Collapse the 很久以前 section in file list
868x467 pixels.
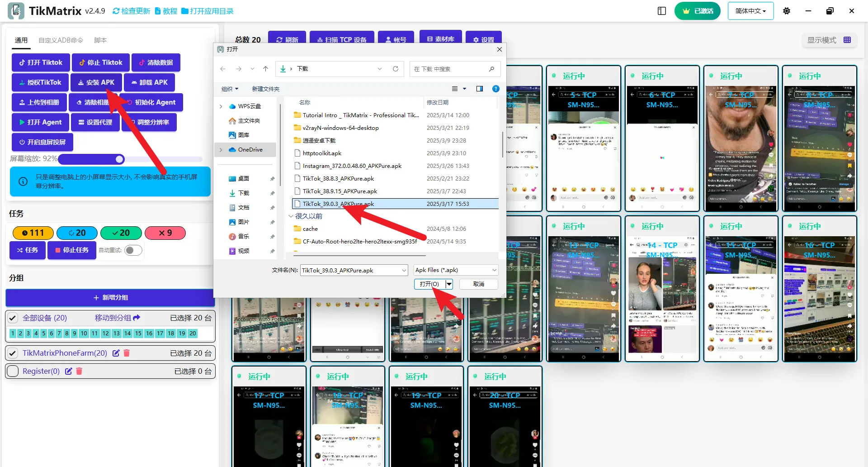[291, 216]
